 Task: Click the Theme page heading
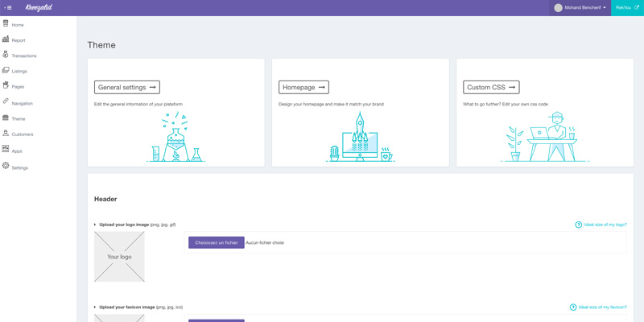(x=101, y=45)
